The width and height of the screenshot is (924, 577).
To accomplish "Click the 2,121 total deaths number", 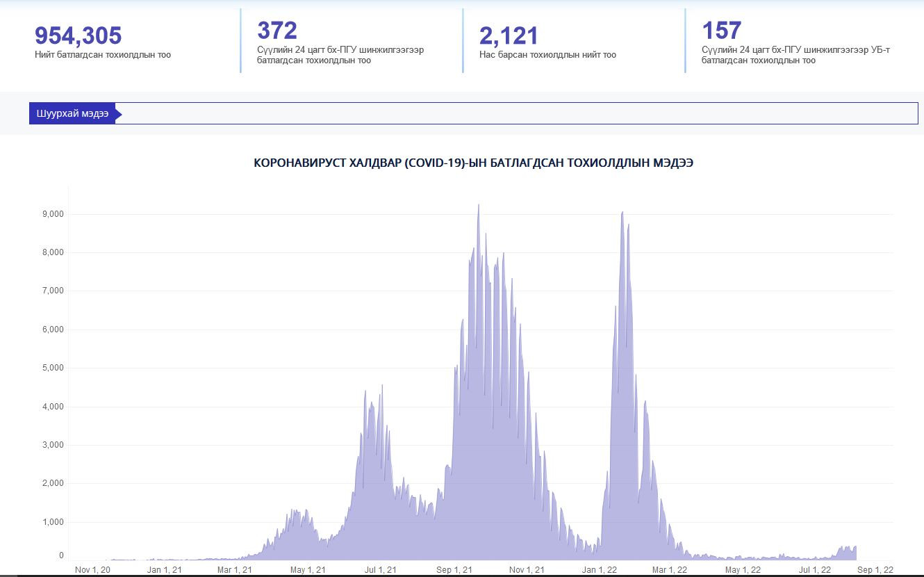I will [509, 35].
